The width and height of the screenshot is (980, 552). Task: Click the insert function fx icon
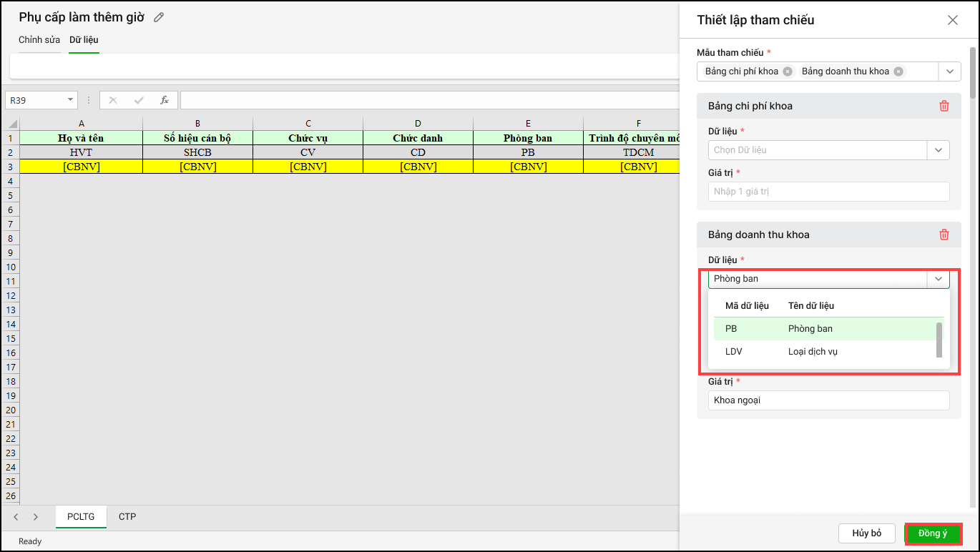[x=165, y=100]
